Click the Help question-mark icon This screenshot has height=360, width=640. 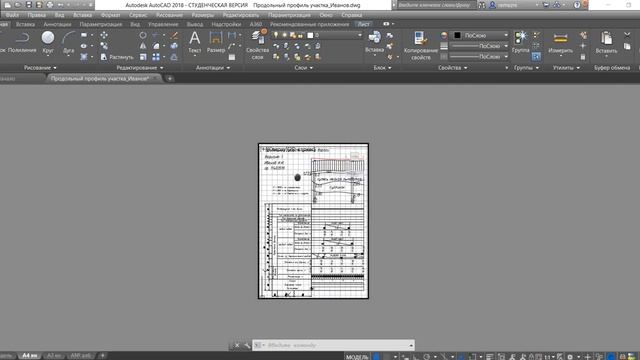pos(577,5)
